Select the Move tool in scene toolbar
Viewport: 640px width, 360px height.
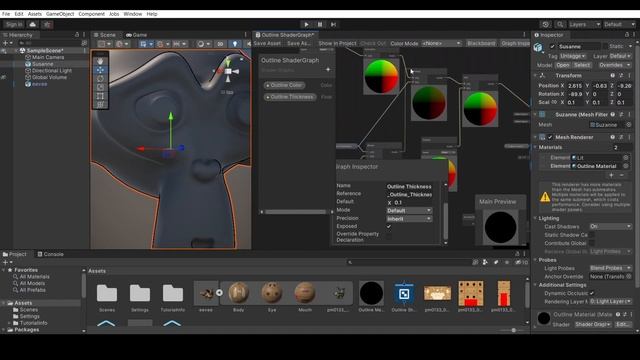(100, 70)
